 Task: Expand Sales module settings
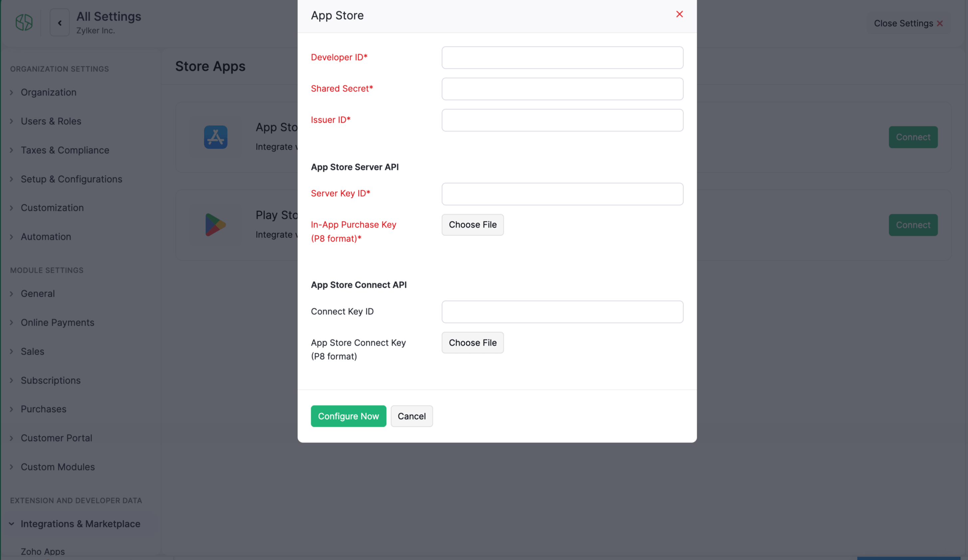(x=32, y=351)
